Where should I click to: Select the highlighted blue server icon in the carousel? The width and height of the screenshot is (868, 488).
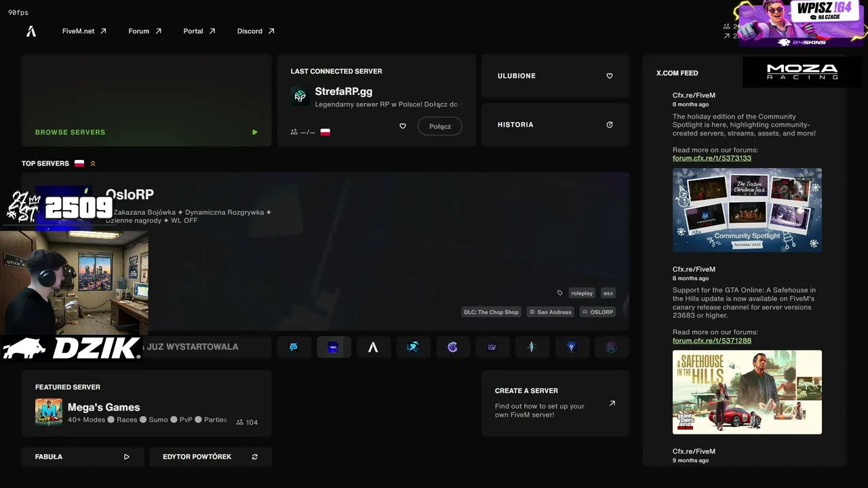pyautogui.click(x=334, y=347)
